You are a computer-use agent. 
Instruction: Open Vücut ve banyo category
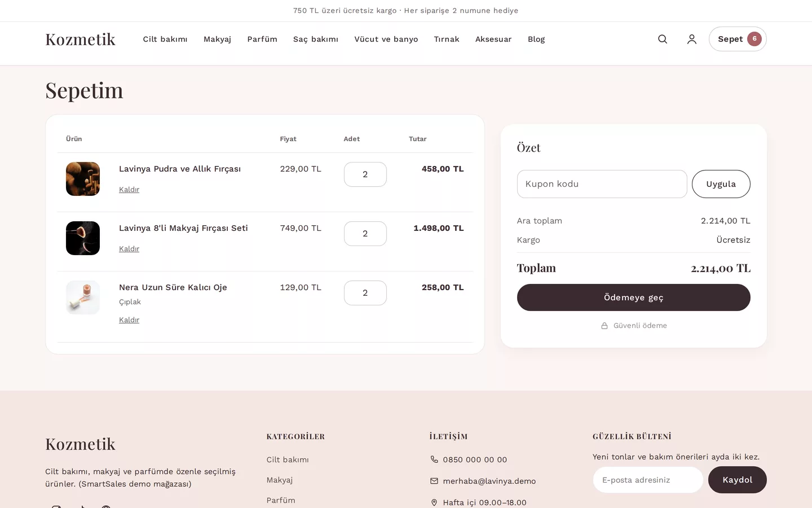click(386, 39)
